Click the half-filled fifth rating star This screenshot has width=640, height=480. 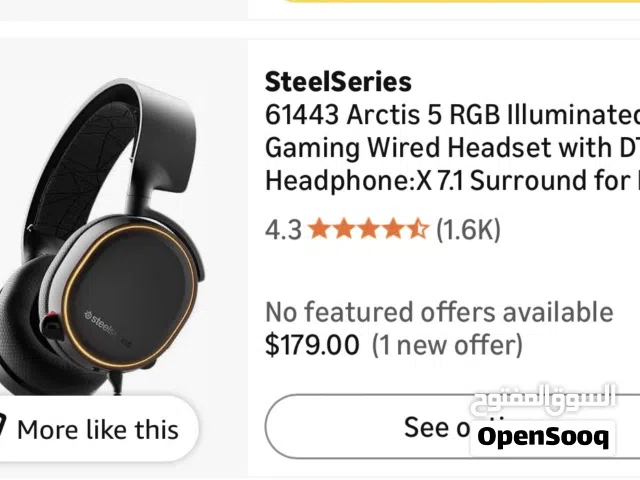(418, 230)
